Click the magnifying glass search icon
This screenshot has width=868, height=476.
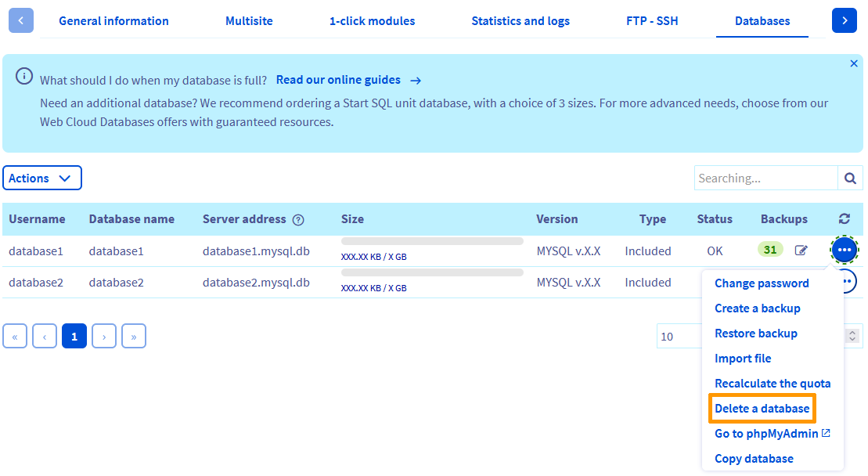click(850, 178)
